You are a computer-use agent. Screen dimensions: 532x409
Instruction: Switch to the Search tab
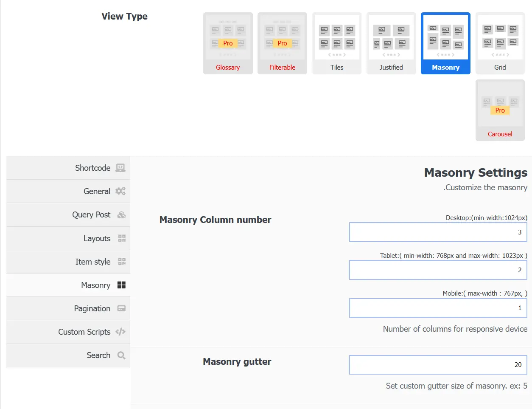68,355
